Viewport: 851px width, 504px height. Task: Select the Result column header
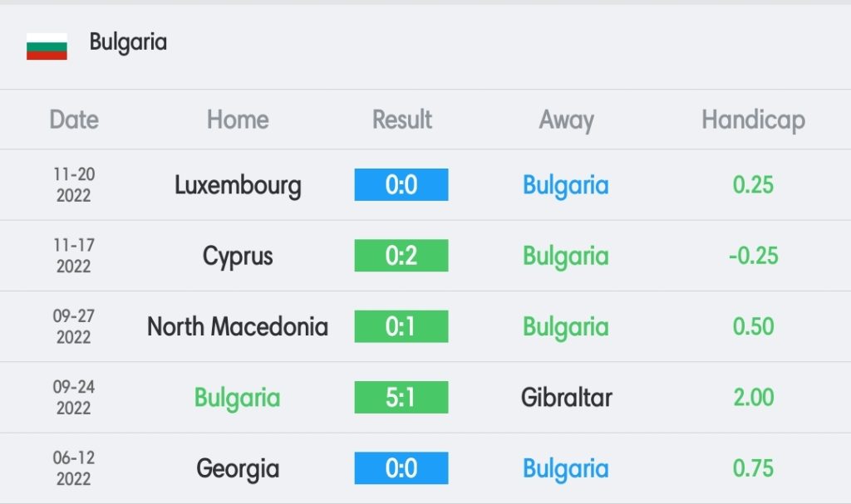coord(401,120)
